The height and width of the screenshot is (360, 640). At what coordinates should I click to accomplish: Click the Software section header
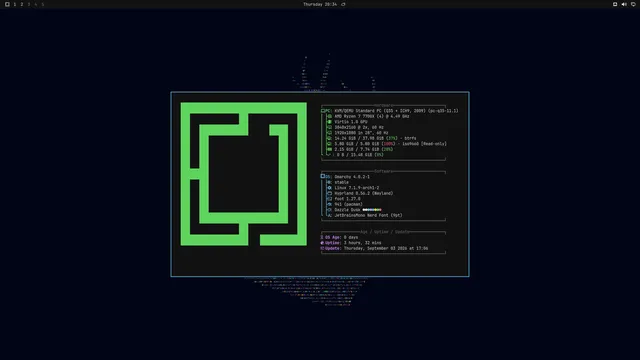383,171
